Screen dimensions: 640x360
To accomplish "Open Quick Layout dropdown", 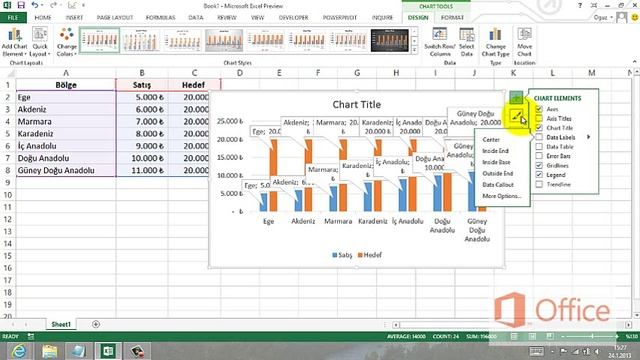I will [x=40, y=42].
